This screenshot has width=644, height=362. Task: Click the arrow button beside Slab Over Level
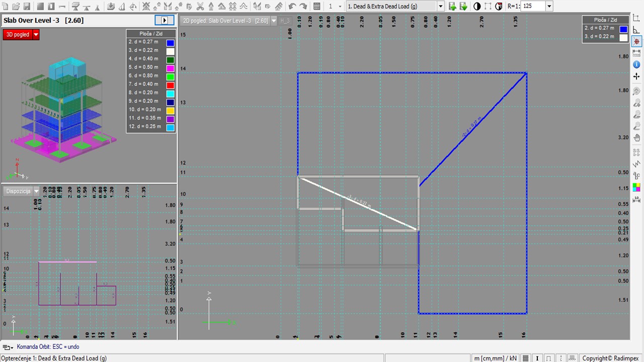point(164,20)
